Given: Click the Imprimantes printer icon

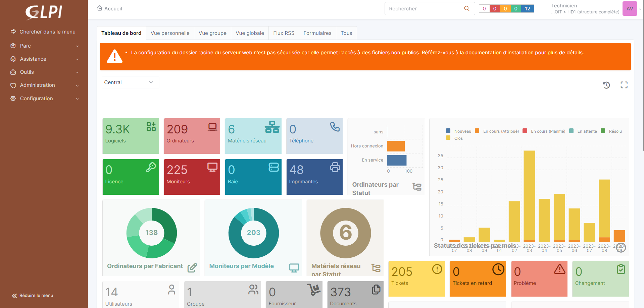Looking at the screenshot, I should (335, 167).
